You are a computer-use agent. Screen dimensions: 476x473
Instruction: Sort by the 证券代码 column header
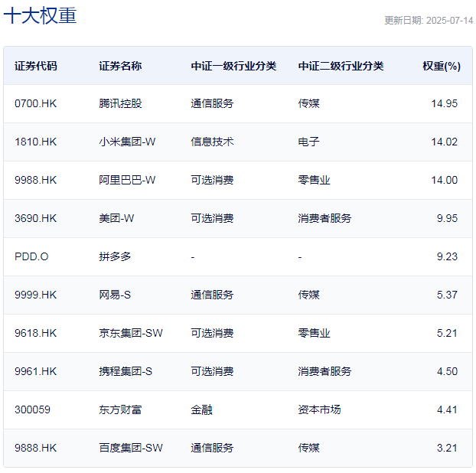click(x=35, y=66)
